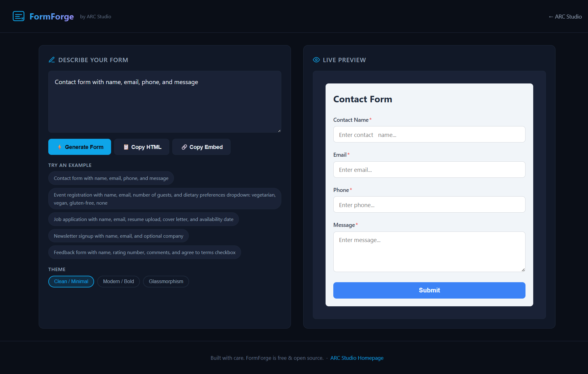Click the Copy HTML button
The image size is (588, 374).
(141, 147)
